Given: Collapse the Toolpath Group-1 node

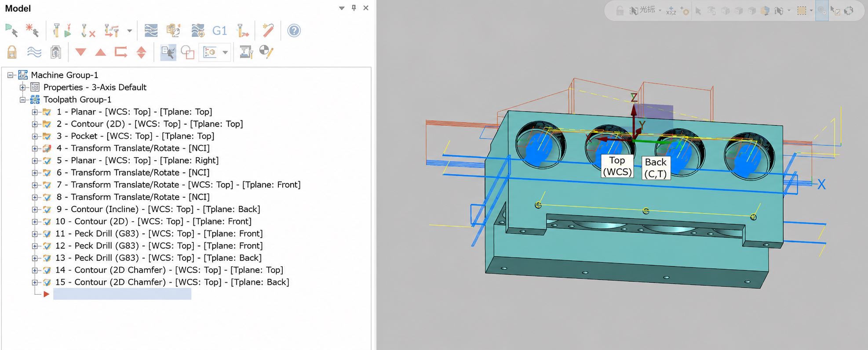Looking at the screenshot, I should pos(22,100).
